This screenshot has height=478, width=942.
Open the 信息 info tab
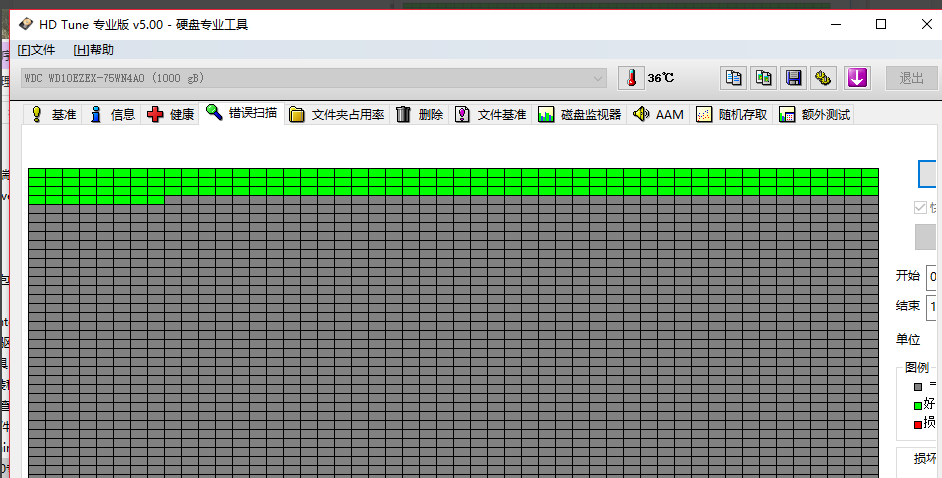pyautogui.click(x=112, y=115)
